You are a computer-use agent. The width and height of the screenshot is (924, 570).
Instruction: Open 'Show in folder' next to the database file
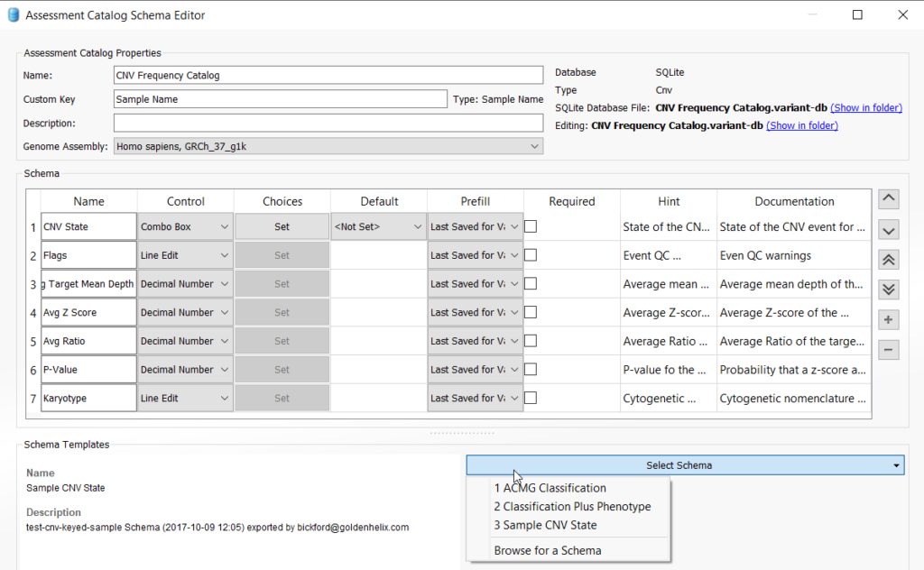point(865,107)
